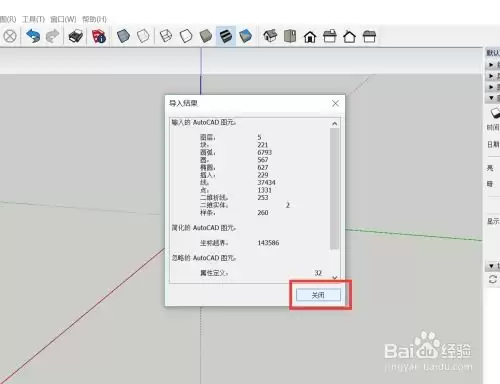
Task: Click '简化的 AutoCAD 图元' heading
Action: click(204, 228)
